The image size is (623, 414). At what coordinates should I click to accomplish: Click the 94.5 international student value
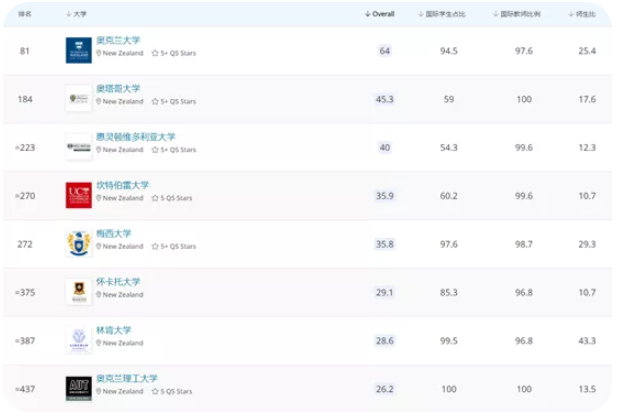coord(449,51)
